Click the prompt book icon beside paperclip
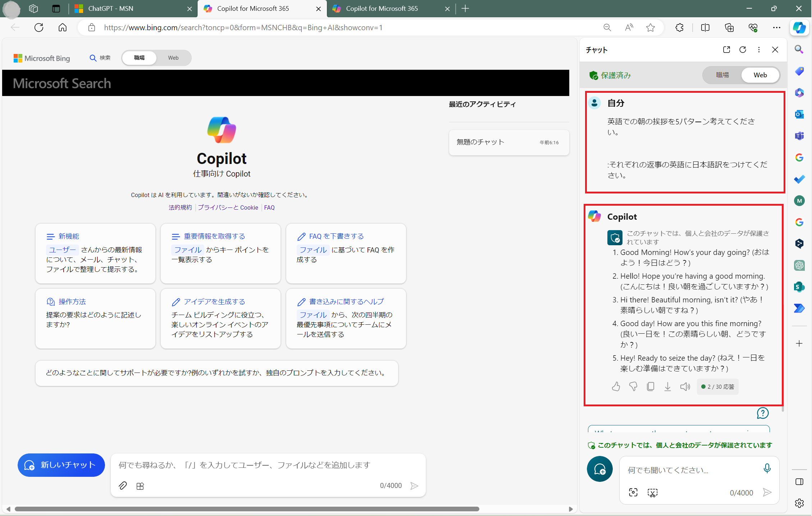 coord(140,486)
